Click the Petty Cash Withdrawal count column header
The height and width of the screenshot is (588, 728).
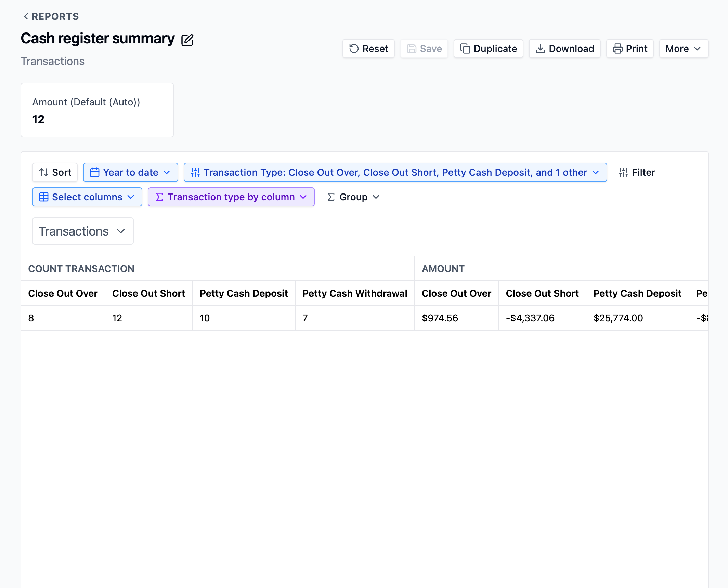coord(354,293)
